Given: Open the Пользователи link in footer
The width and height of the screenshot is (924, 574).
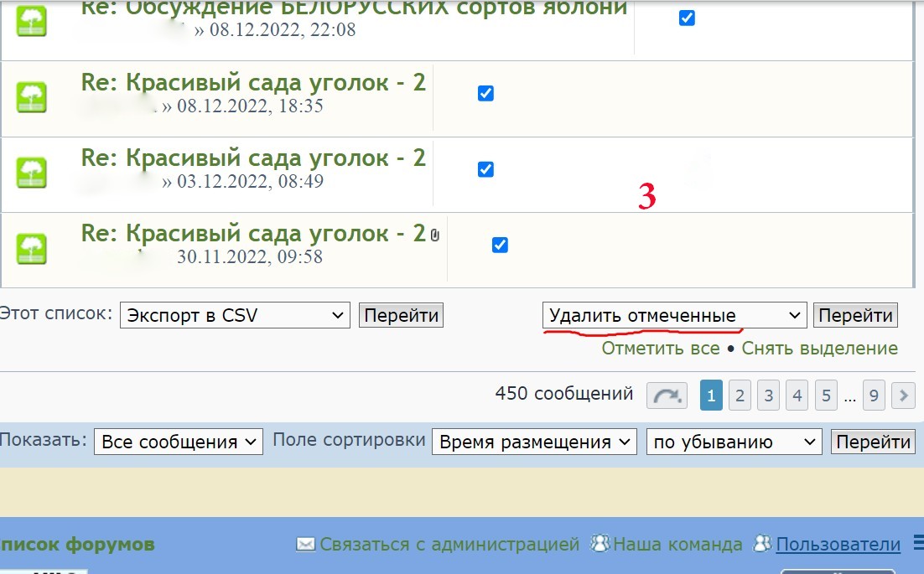Looking at the screenshot, I should tap(838, 545).
